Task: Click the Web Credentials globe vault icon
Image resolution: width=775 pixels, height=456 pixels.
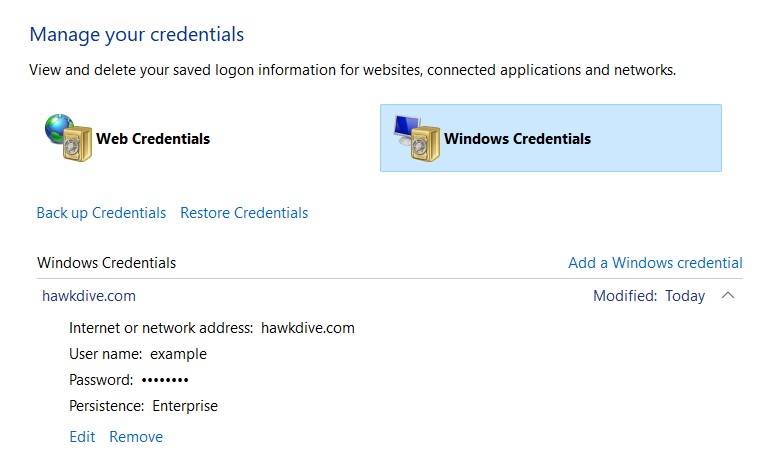Action: point(66,138)
